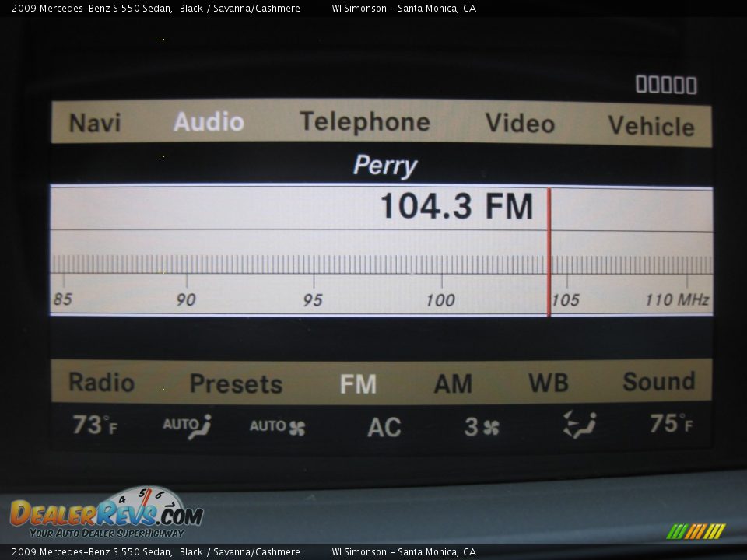Click the 95 MHz scale label

[x=313, y=300]
